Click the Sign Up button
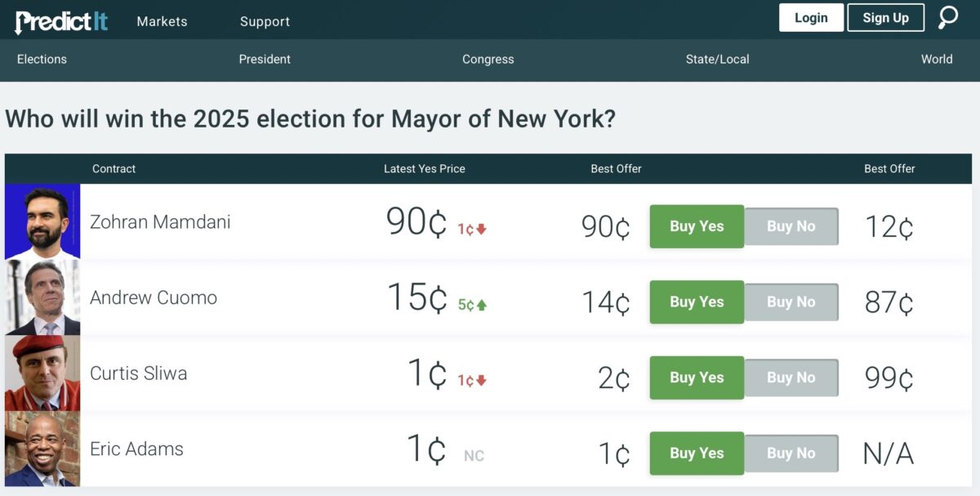 885,16
